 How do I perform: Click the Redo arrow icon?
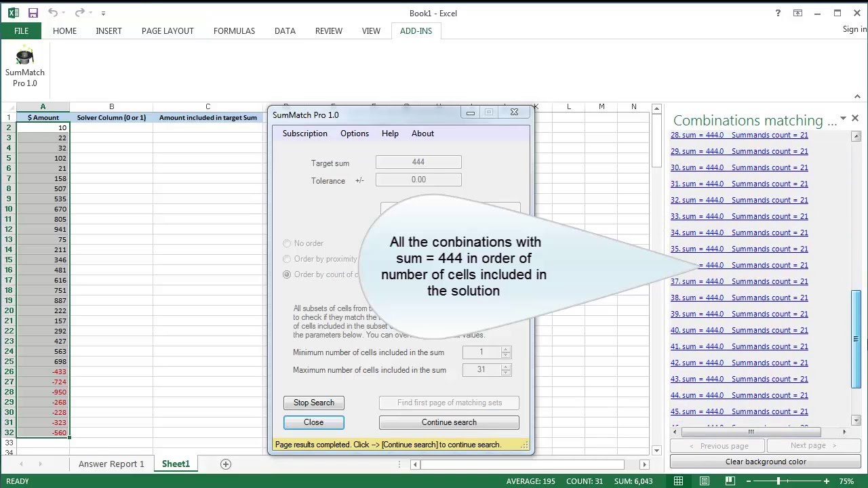[x=79, y=13]
